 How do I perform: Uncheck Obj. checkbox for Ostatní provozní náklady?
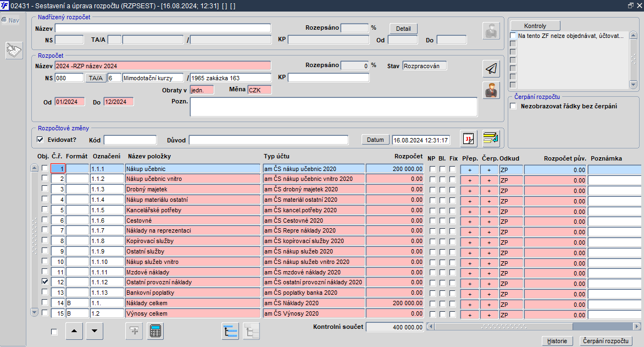[x=45, y=282]
